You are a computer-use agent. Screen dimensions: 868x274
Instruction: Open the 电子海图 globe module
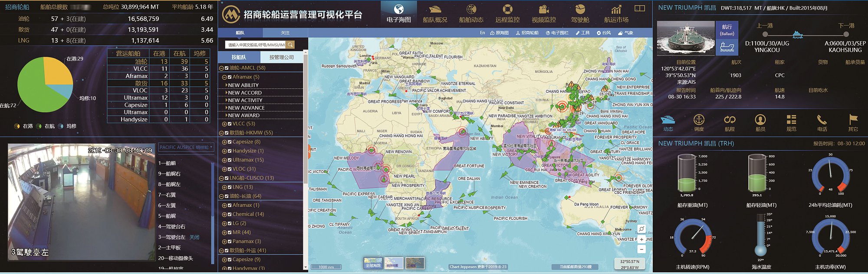pos(398,13)
